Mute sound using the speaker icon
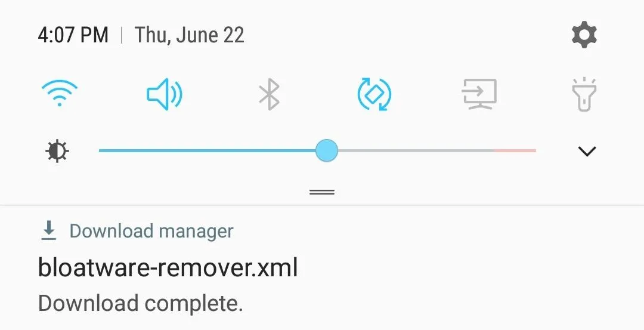 (165, 94)
